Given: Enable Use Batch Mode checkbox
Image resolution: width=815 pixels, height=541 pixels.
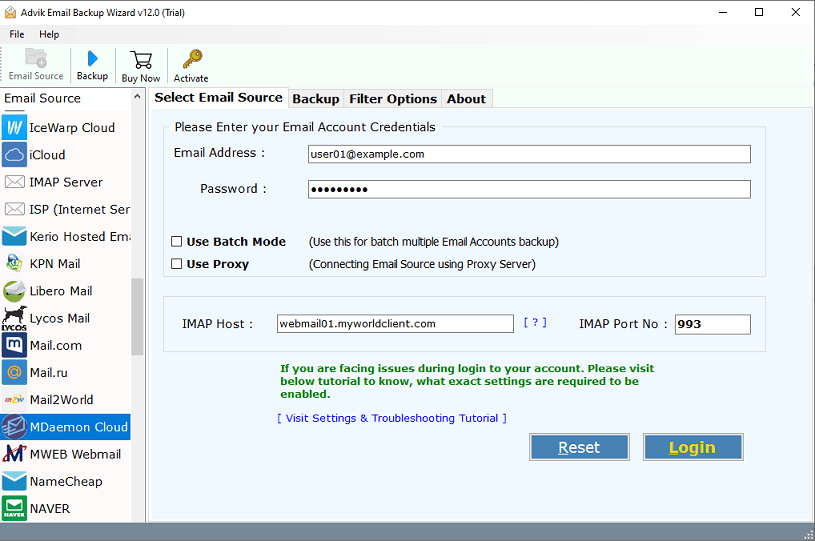Looking at the screenshot, I should point(177,242).
